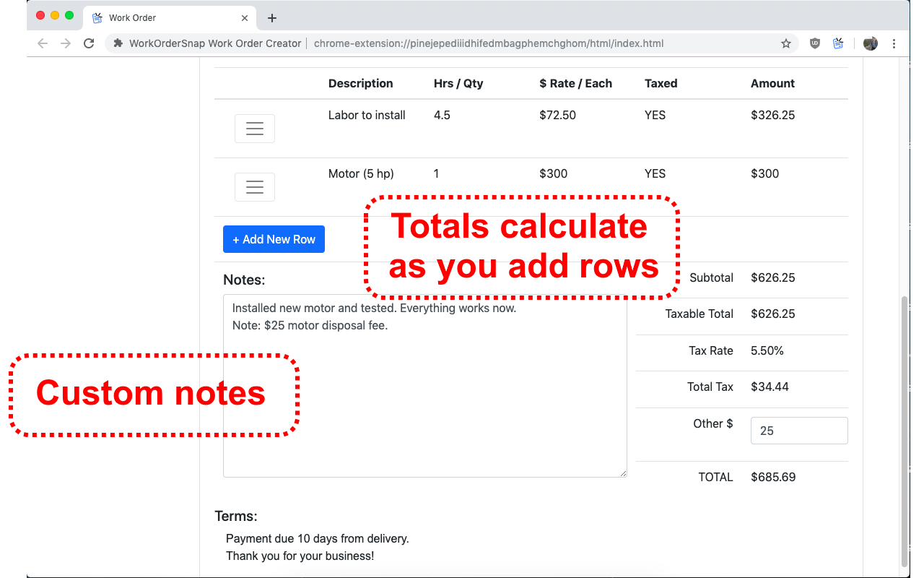Image resolution: width=924 pixels, height=578 pixels.
Task: Click the forward navigation arrow
Action: [65, 43]
